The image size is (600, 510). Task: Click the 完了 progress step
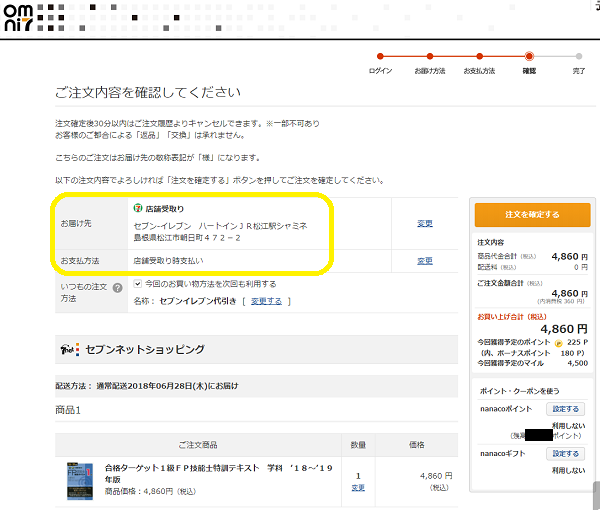click(579, 64)
